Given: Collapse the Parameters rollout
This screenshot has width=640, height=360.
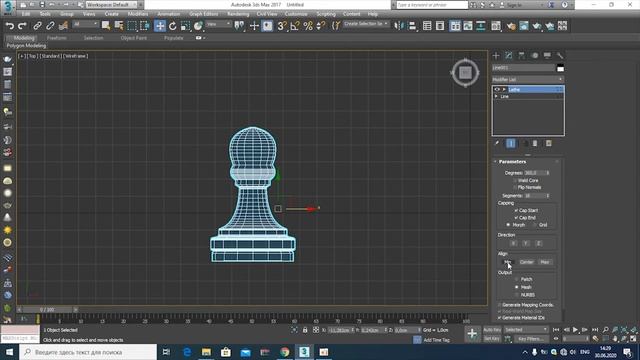Looking at the screenshot, I should click(512, 162).
